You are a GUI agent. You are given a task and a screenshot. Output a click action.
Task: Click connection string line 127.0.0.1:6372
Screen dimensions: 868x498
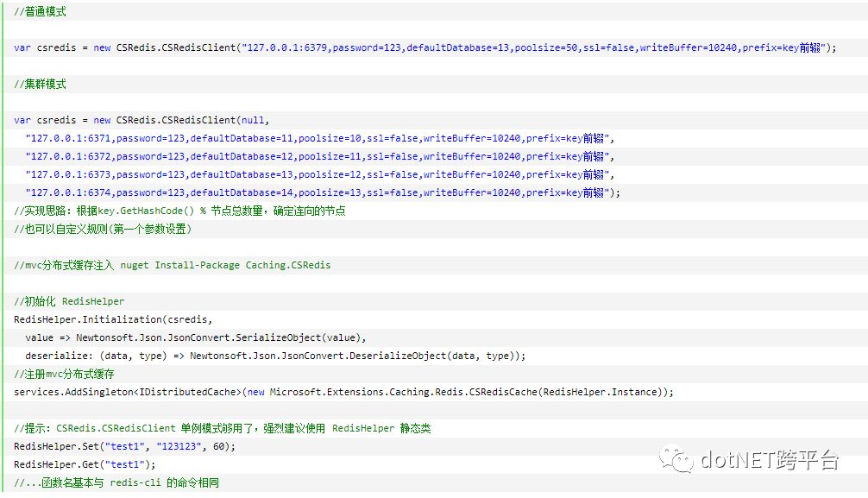click(x=319, y=157)
